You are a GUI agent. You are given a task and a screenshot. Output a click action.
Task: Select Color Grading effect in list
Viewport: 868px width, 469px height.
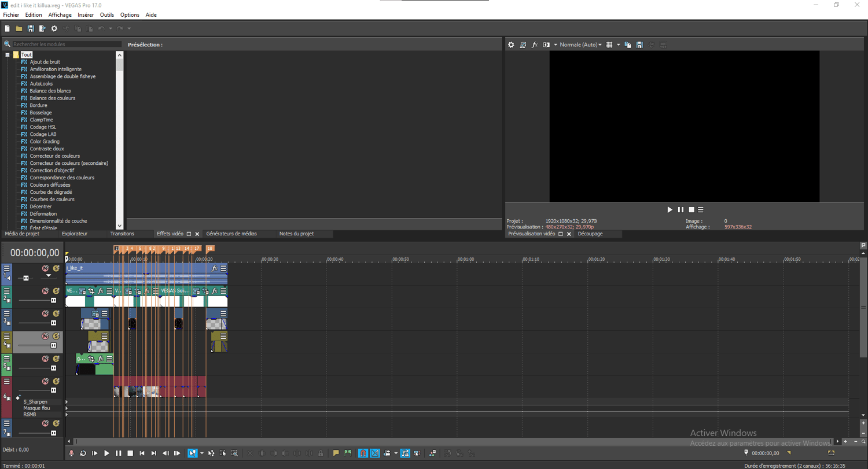(x=45, y=142)
